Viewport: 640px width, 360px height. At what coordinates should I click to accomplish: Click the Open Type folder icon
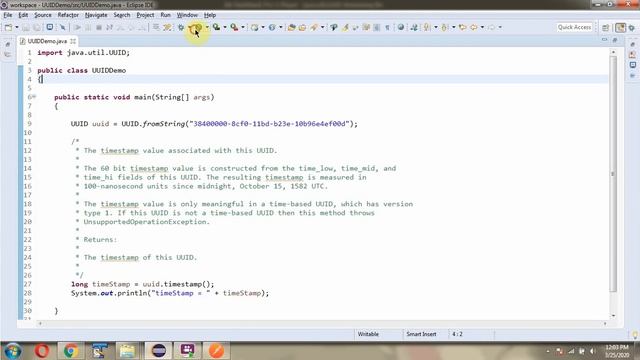pos(291,27)
